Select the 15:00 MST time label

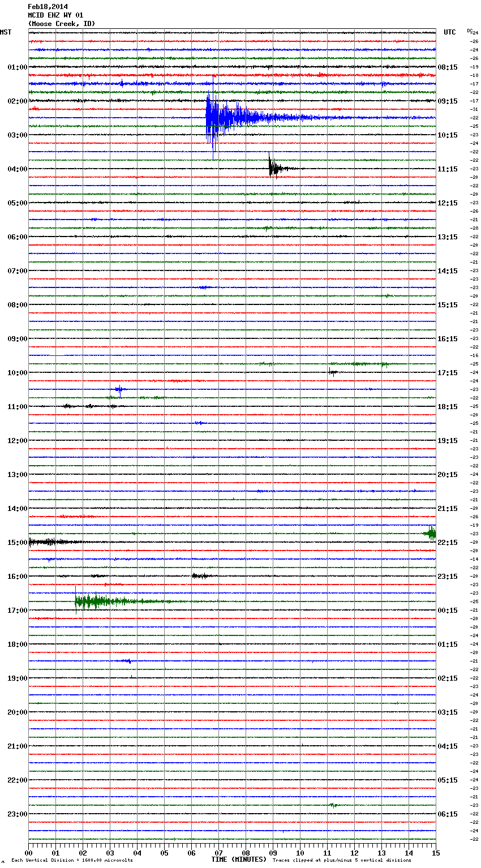pos(18,543)
